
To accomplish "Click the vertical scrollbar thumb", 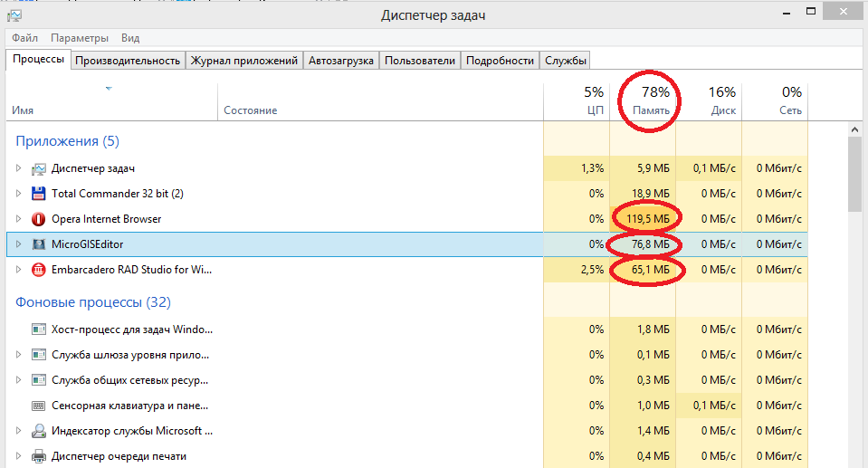I will click(855, 172).
